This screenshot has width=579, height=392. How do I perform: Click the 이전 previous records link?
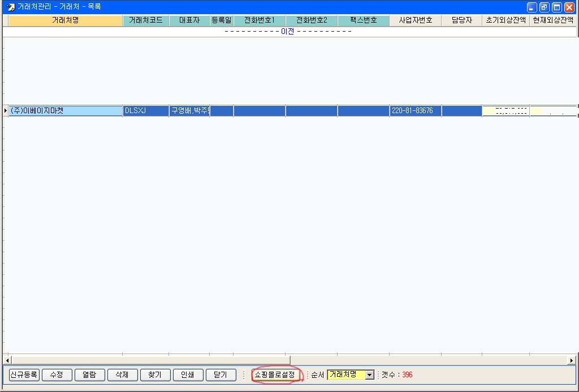[x=288, y=31]
